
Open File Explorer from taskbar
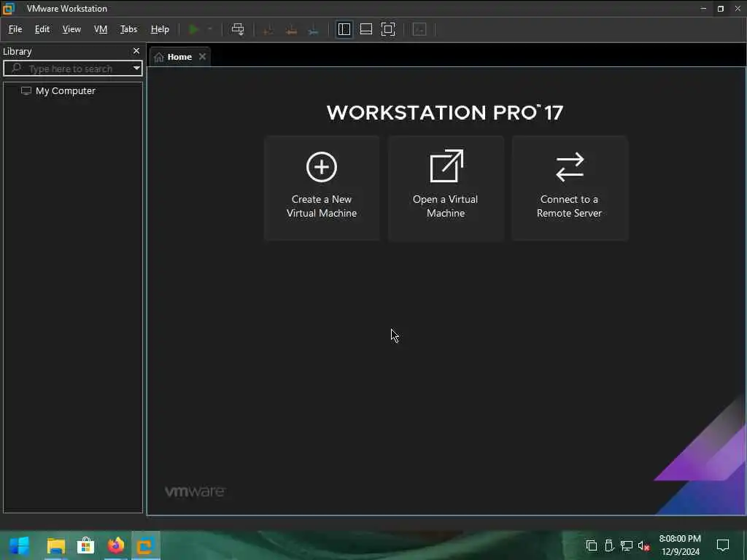coord(55,545)
